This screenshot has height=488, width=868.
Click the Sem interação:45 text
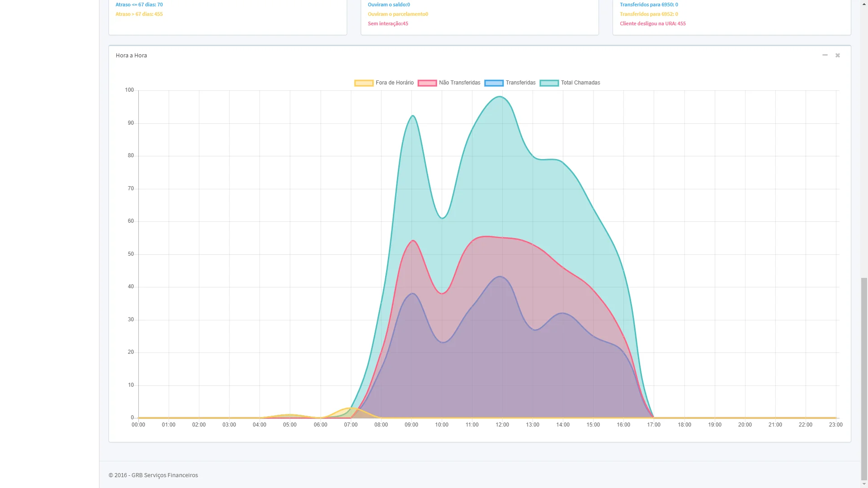pyautogui.click(x=387, y=23)
